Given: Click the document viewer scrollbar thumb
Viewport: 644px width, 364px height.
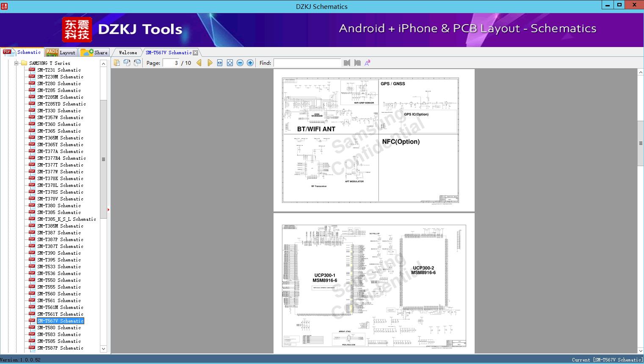Looking at the screenshot, I should [x=641, y=143].
